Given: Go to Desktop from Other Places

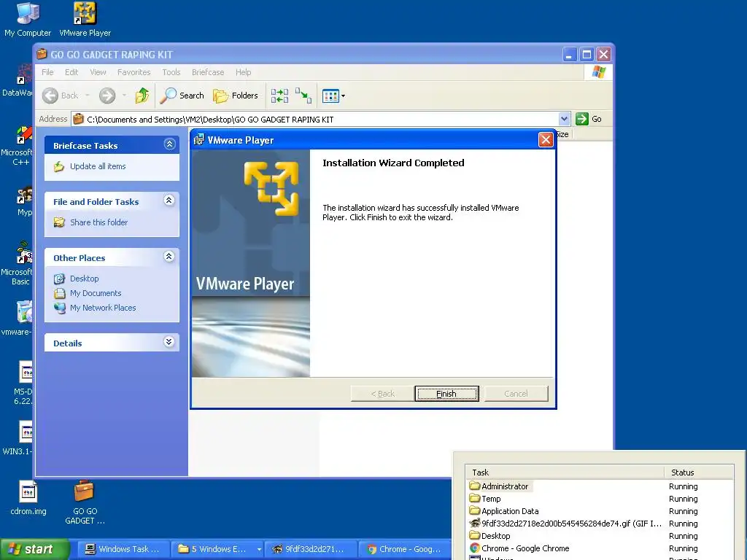Looking at the screenshot, I should click(x=85, y=279).
